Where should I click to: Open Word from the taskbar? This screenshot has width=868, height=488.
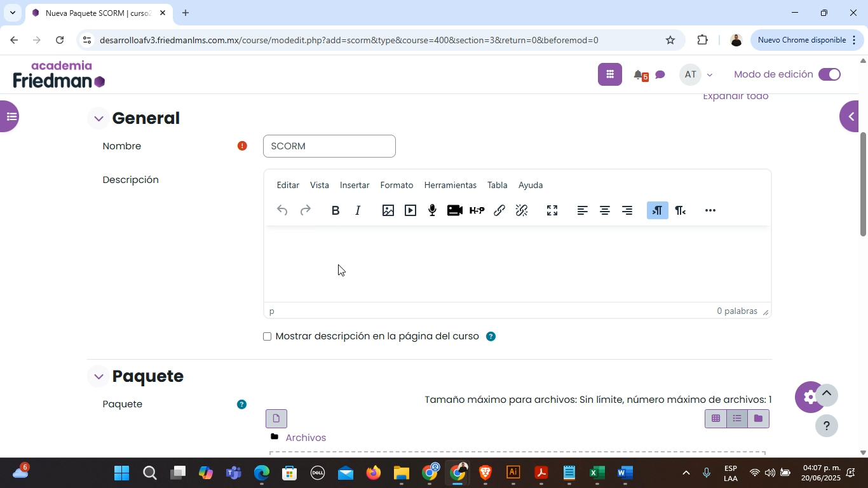pos(625,473)
